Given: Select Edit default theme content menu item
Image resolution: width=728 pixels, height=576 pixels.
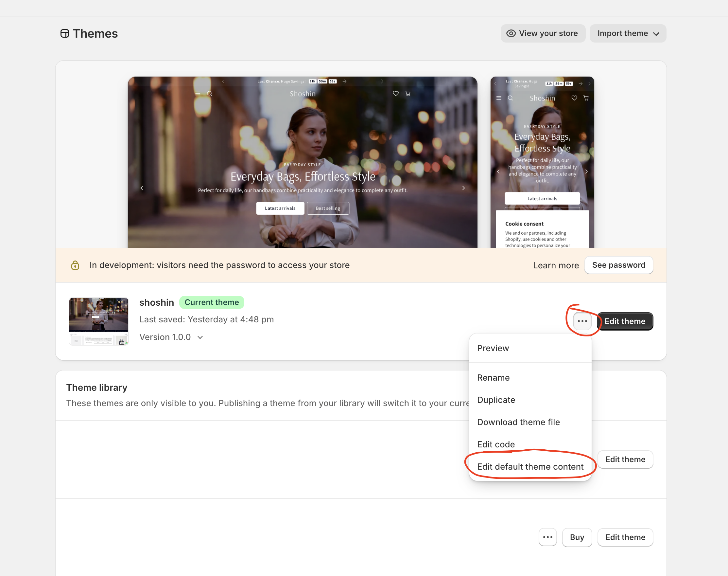Looking at the screenshot, I should click(x=530, y=466).
